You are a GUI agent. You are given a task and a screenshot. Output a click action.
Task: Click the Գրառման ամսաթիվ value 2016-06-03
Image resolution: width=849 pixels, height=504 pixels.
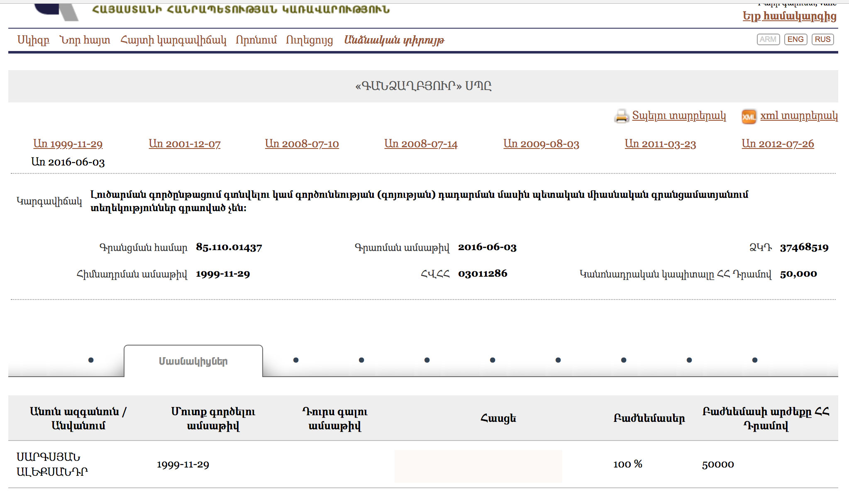tap(487, 247)
